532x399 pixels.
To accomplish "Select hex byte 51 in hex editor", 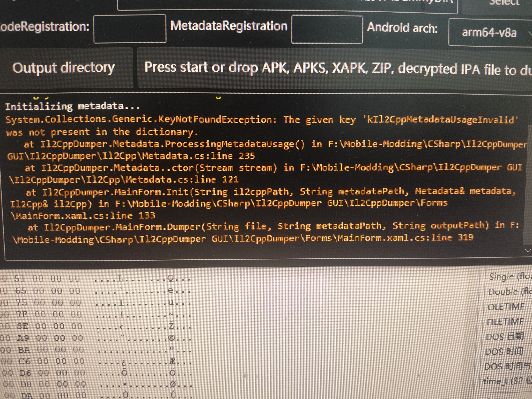I will click(20, 279).
